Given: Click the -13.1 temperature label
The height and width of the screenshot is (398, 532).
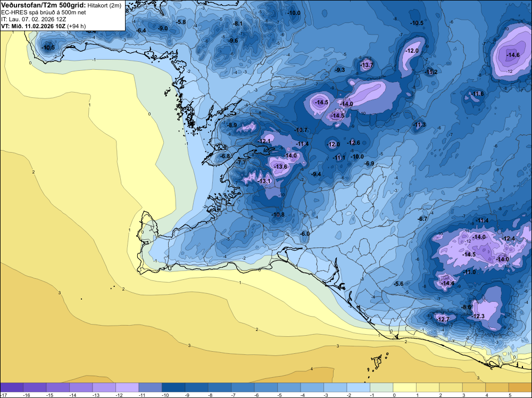Looking at the screenshot, I should tap(264, 181).
